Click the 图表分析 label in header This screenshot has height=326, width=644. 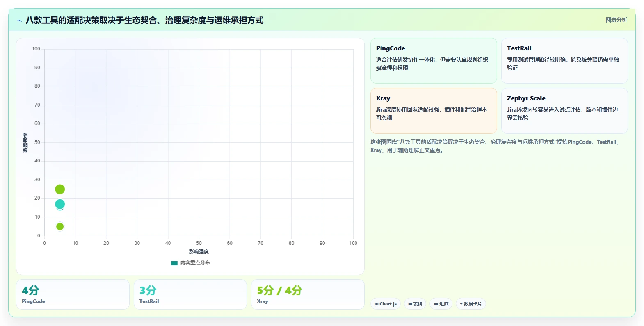616,20
